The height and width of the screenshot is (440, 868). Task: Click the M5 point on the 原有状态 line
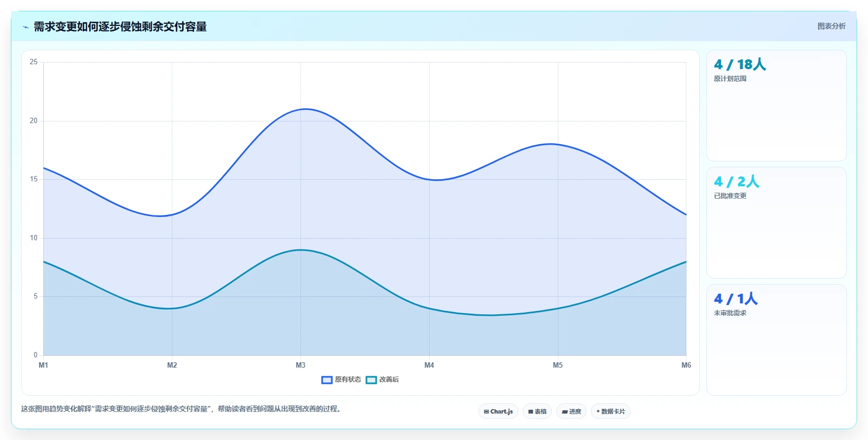pyautogui.click(x=558, y=144)
